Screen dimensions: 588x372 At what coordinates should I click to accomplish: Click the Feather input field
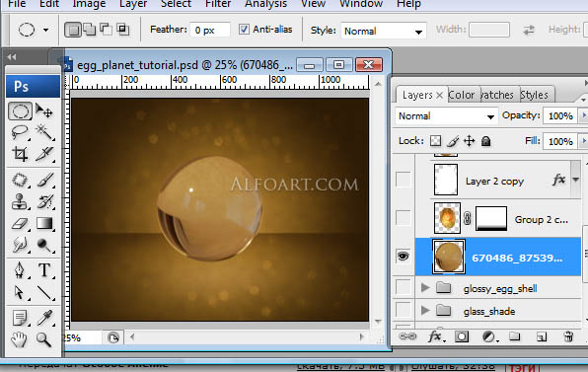[210, 30]
